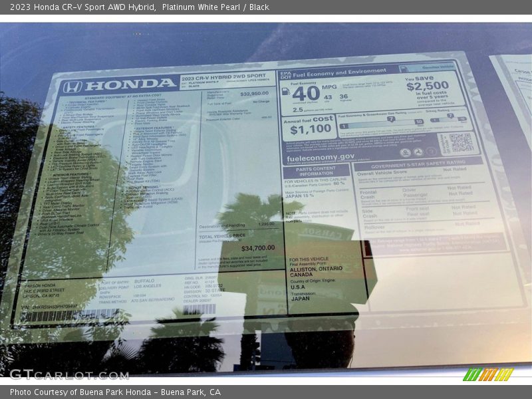The height and width of the screenshot is (399, 532).
Task: Click the VIN barcode at sticker bottom
Action: pos(70,315)
